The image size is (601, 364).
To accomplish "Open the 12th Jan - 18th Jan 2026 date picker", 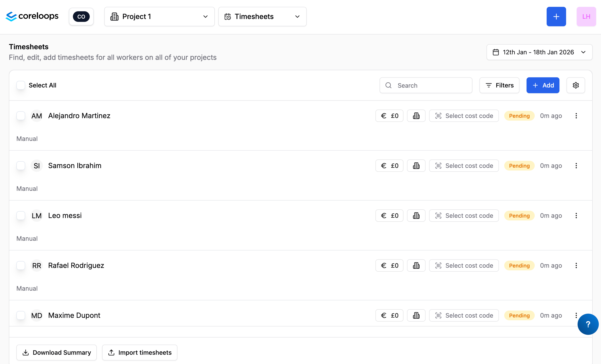I will (539, 52).
